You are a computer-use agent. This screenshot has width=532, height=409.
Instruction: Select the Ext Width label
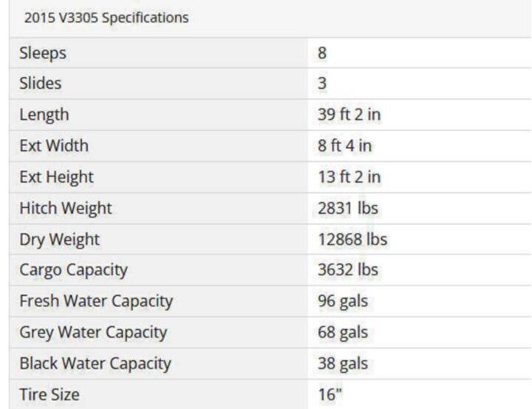[x=54, y=146]
